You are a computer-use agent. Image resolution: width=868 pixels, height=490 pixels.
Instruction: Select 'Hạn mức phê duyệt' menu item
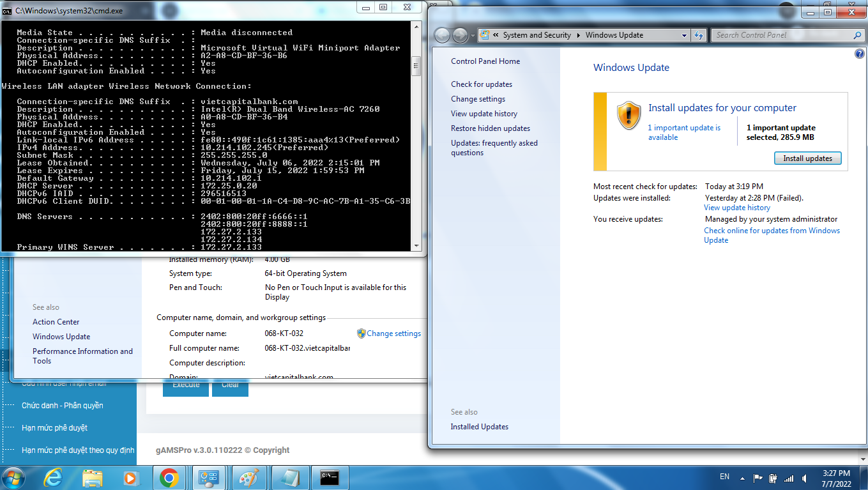(x=55, y=428)
